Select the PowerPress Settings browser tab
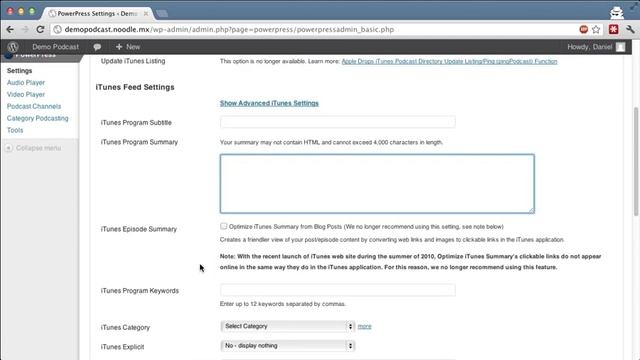 coord(97,13)
